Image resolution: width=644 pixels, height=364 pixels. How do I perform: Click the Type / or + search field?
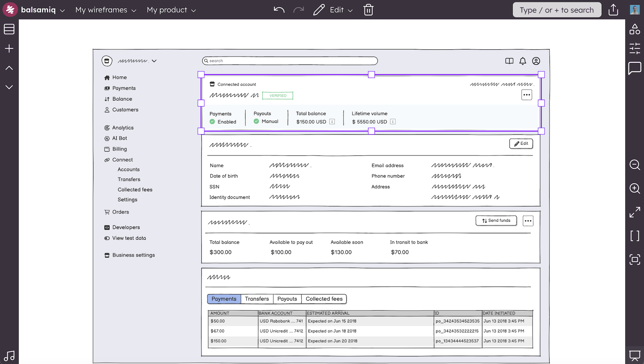(557, 10)
